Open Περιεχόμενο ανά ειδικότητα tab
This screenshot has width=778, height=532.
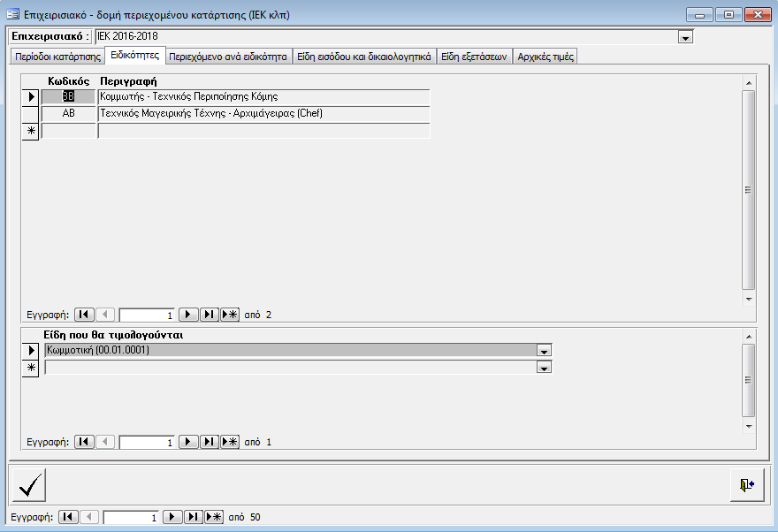point(229,57)
